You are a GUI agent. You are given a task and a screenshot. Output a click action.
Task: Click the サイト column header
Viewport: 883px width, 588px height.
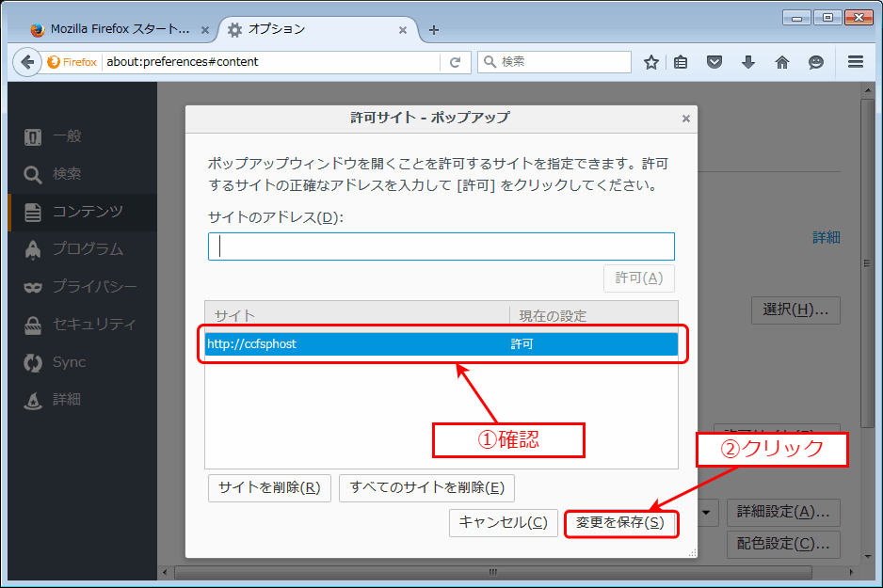pos(357,315)
